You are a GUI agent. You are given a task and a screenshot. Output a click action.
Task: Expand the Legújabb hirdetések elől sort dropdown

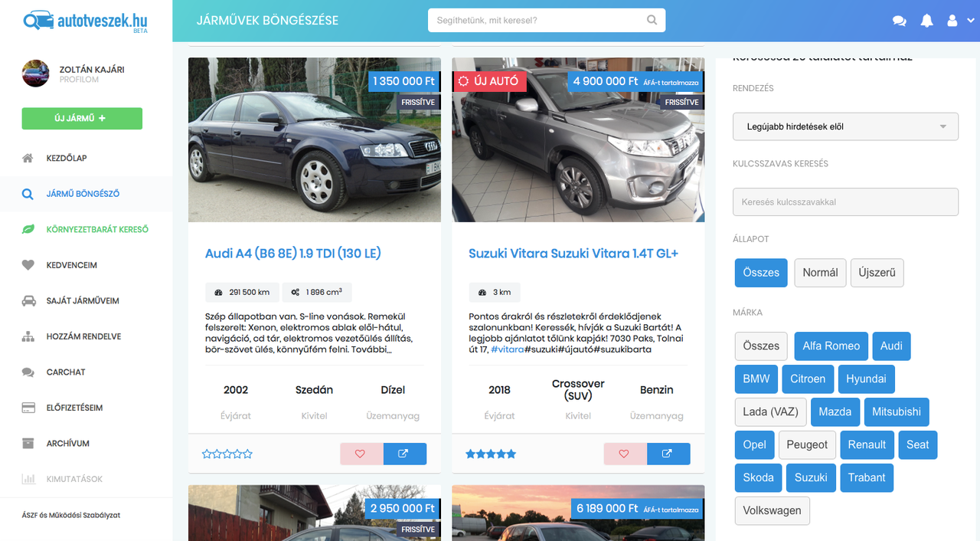click(845, 126)
